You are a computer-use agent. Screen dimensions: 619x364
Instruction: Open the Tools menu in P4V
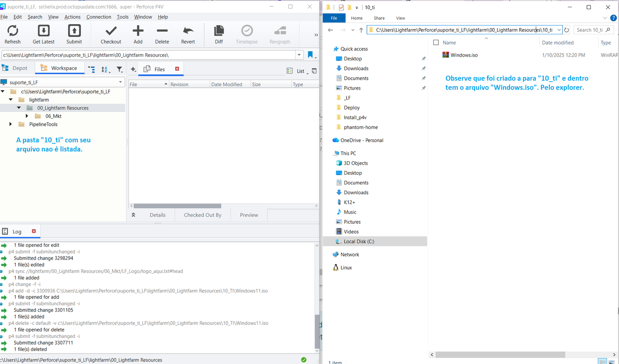[x=123, y=17]
